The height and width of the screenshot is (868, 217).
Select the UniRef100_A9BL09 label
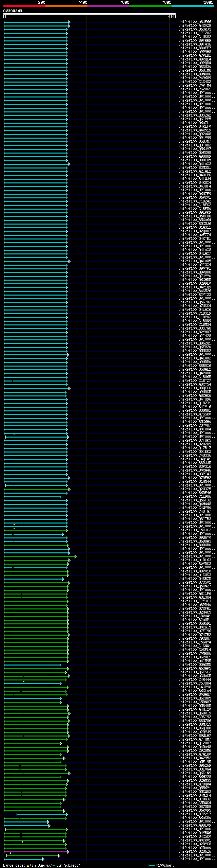coord(195,825)
